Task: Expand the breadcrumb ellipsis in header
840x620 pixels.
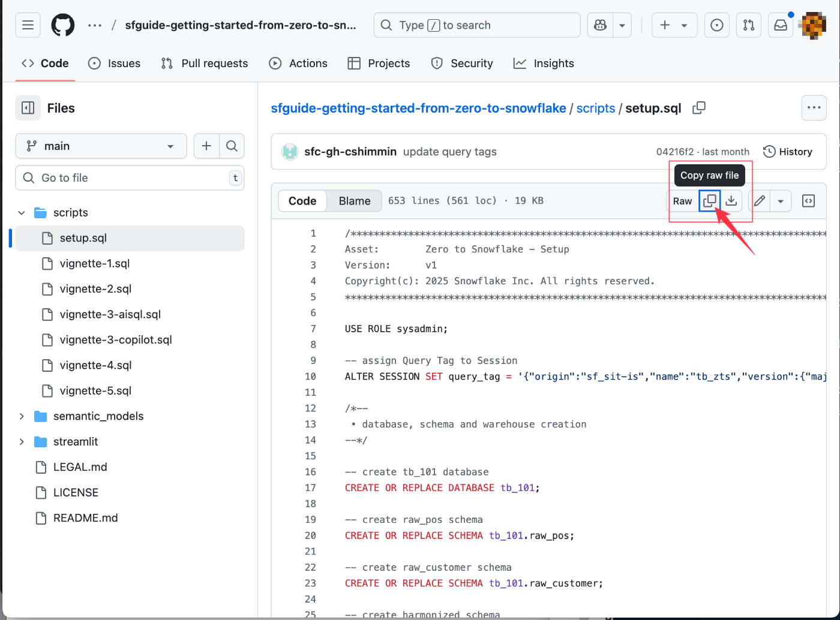Action: click(x=95, y=25)
